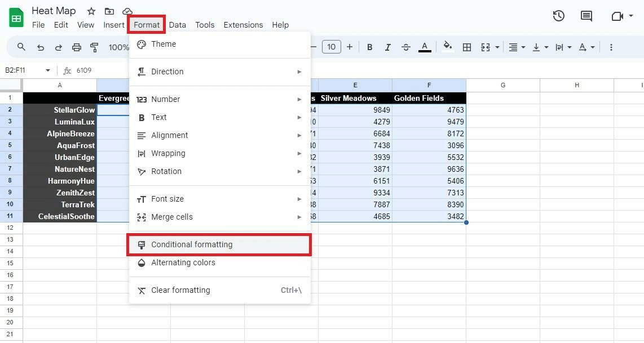Screen dimensions: 644x343
Task: Select the Golden Fields header cell
Action: [x=429, y=98]
